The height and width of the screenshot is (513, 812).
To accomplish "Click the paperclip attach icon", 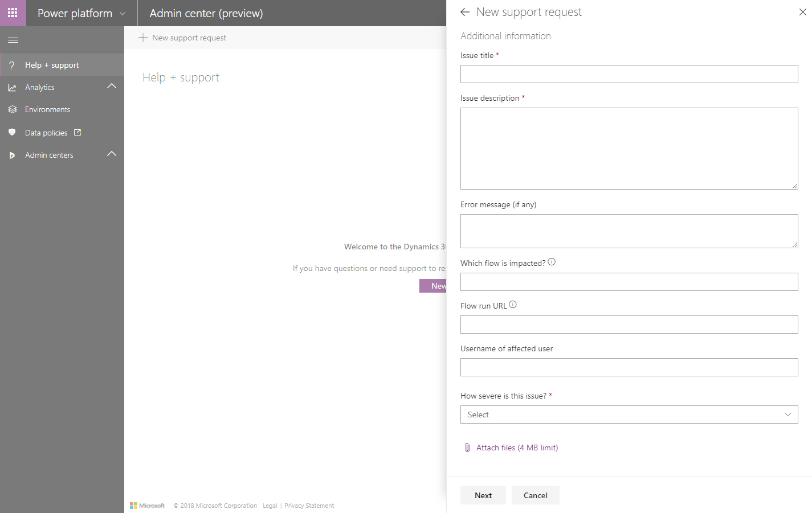I will (467, 448).
